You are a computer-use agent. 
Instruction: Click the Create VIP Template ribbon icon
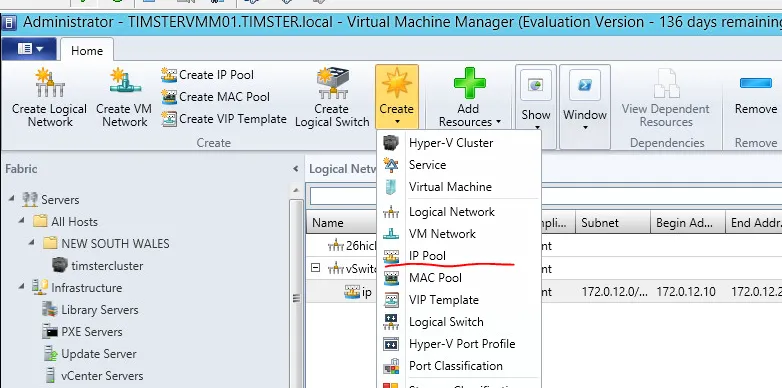169,119
